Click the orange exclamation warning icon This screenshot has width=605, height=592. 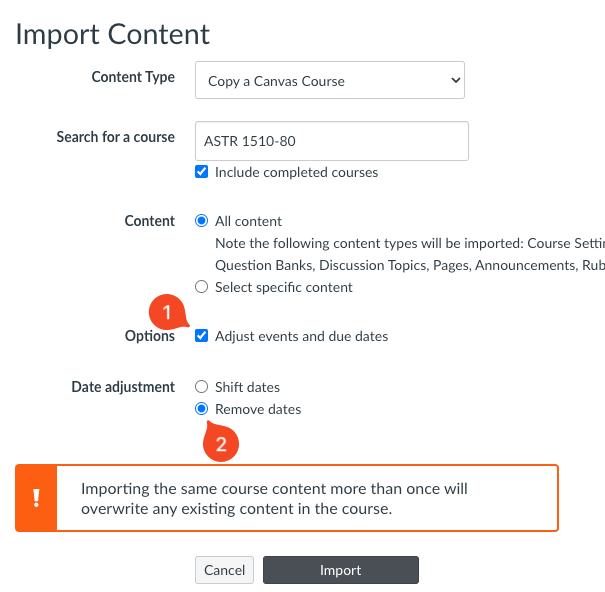[36, 497]
